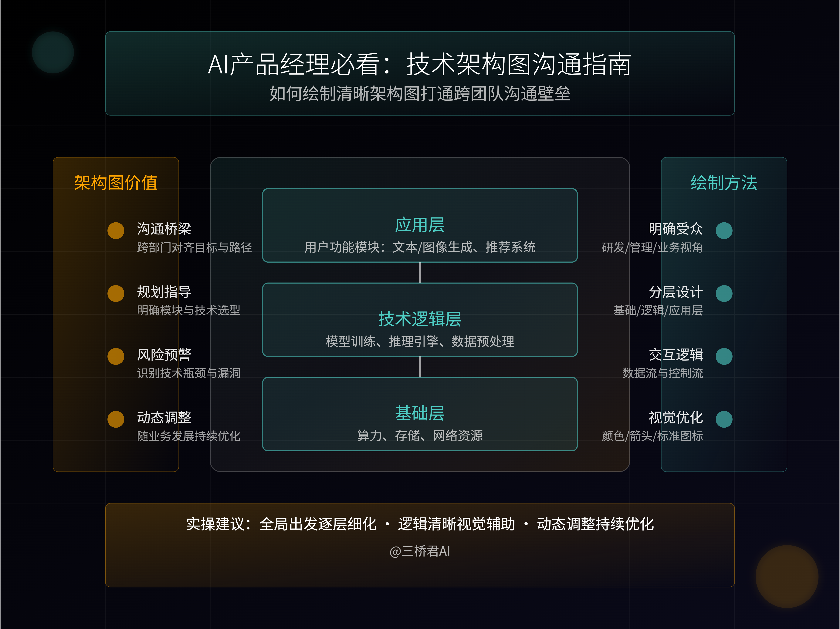840x629 pixels.
Task: Click the @三桥君AI credit text
Action: [x=420, y=551]
